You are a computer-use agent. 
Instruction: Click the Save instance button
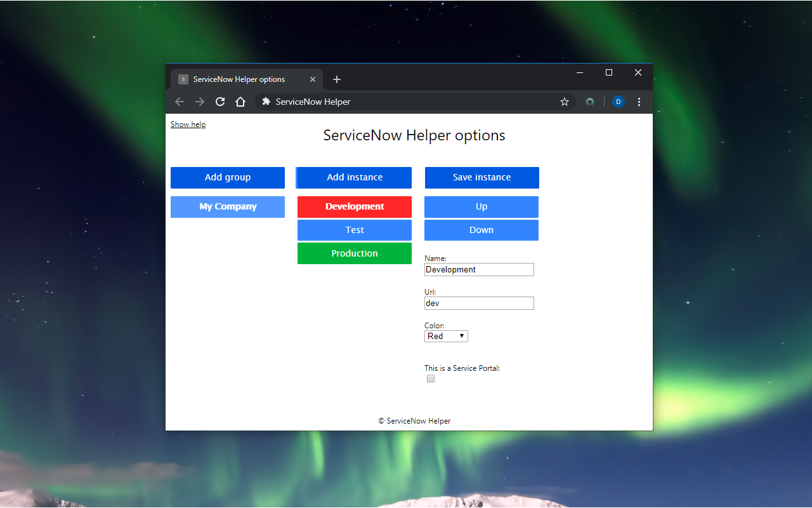click(x=482, y=178)
